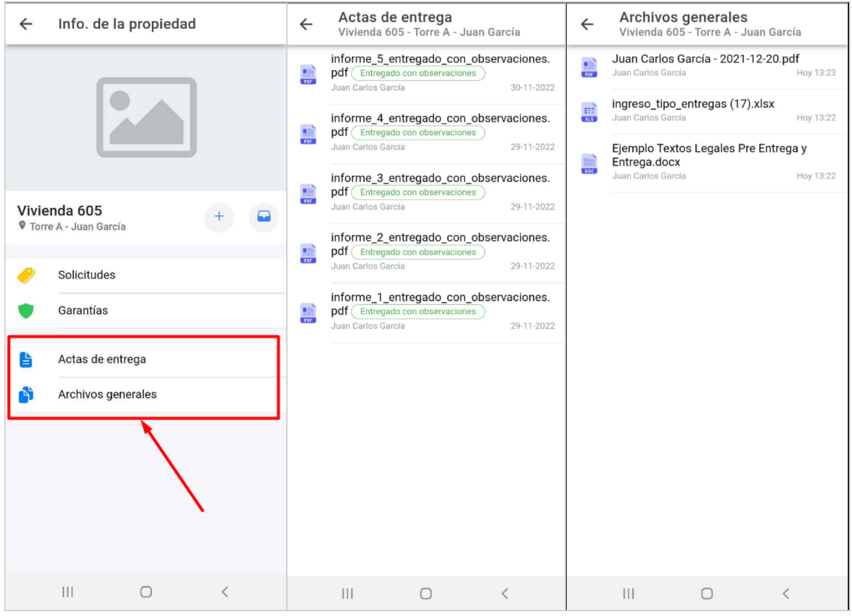The image size is (852, 616).
Task: Tap the status badge on informe_5 row
Action: (418, 74)
